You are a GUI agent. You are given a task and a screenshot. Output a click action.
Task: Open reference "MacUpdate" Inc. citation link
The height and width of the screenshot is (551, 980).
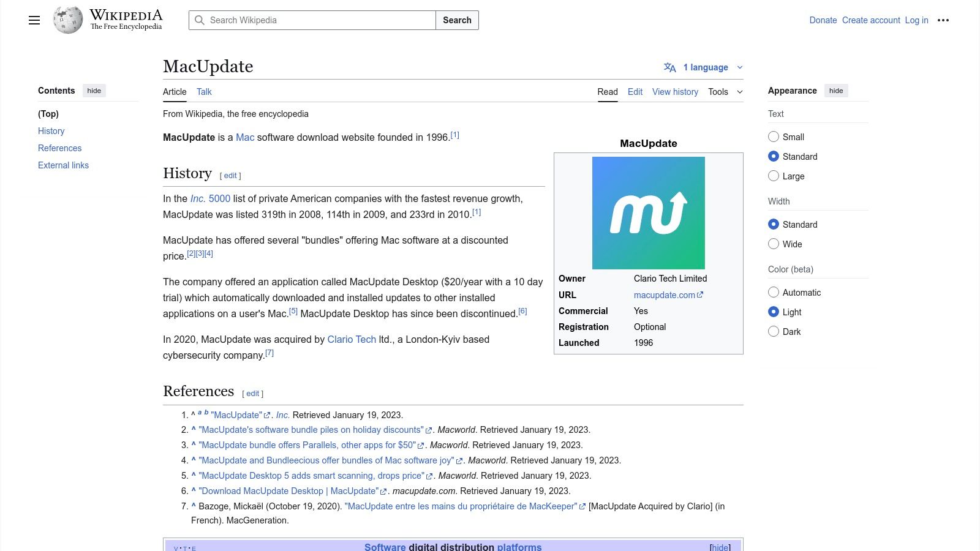[236, 415]
